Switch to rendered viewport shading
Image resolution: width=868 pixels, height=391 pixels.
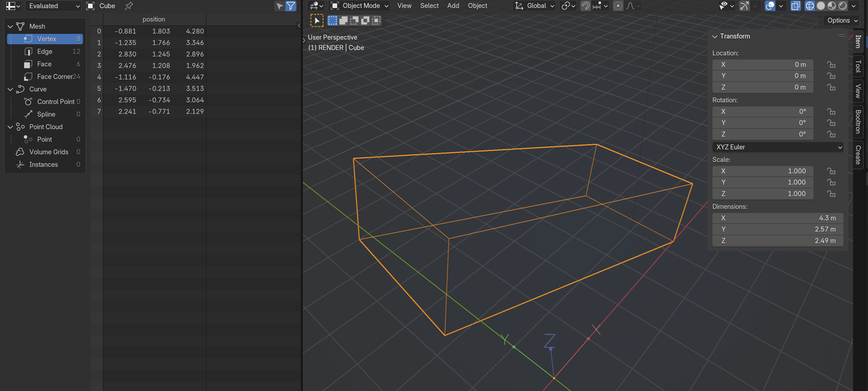click(x=842, y=5)
